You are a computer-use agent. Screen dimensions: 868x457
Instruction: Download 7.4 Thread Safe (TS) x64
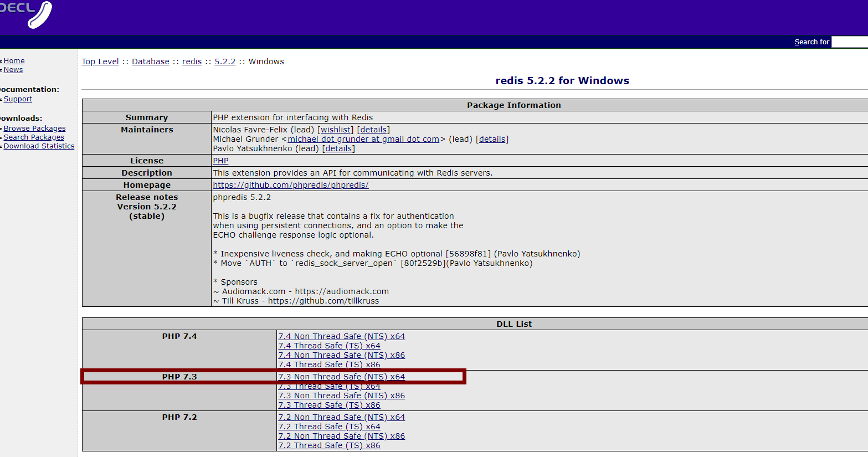pos(330,346)
